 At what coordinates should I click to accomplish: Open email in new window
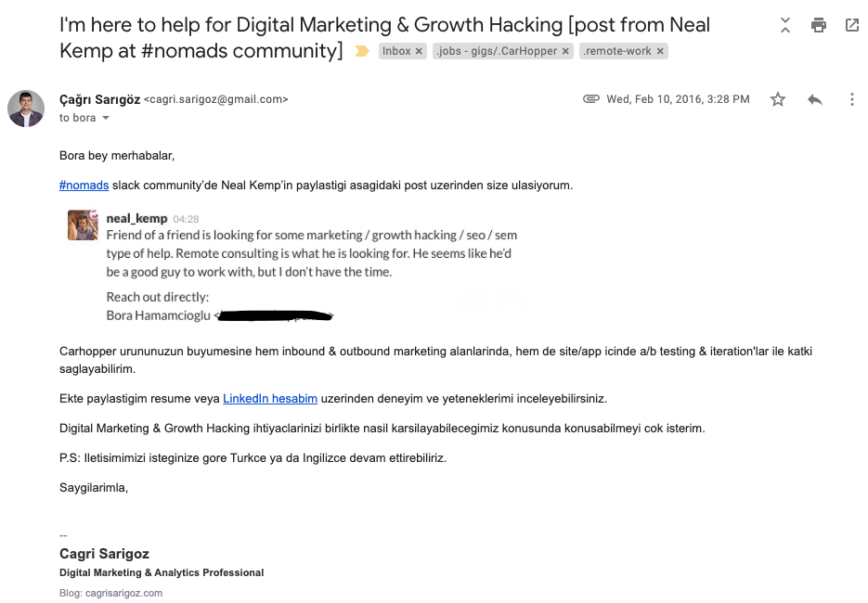pyautogui.click(x=852, y=25)
